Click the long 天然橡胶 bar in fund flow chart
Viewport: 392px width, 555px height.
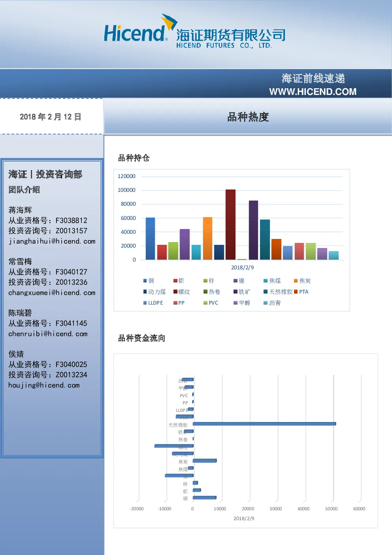[264, 424]
